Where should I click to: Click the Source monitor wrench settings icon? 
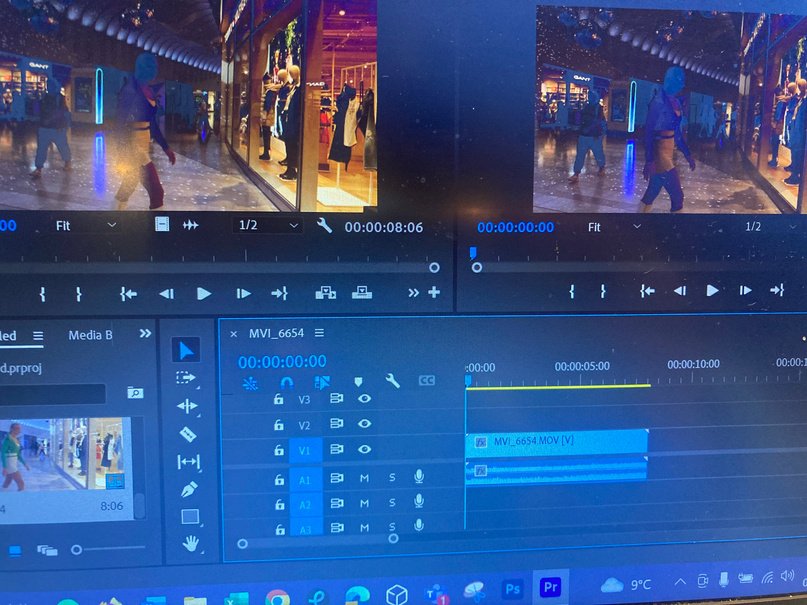click(324, 226)
